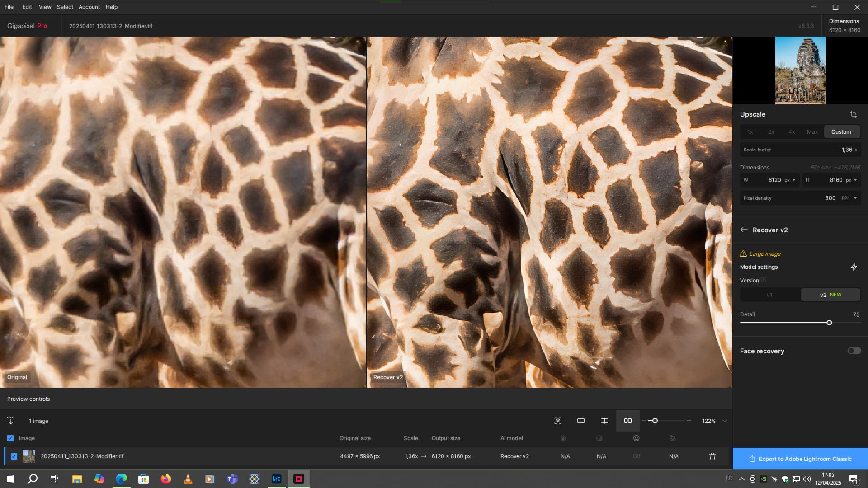Open the Select menu
The width and height of the screenshot is (868, 488).
(x=65, y=7)
